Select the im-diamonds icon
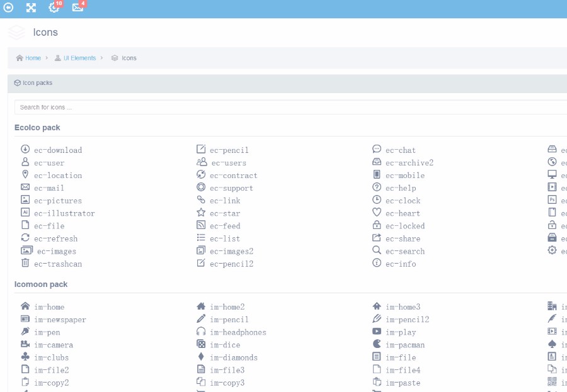The width and height of the screenshot is (567, 392). [201, 357]
